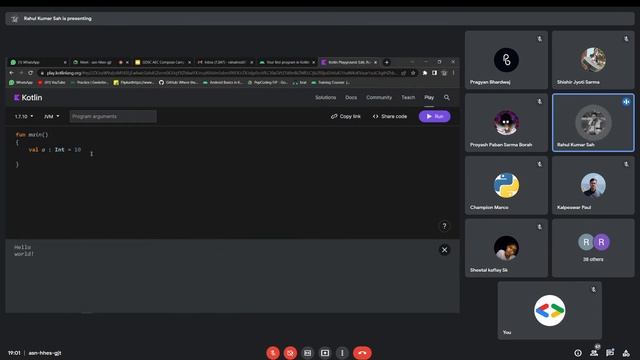Image resolution: width=640 pixels, height=360 pixels.
Task: Click the code line val a : Int = 10
Action: (55, 150)
